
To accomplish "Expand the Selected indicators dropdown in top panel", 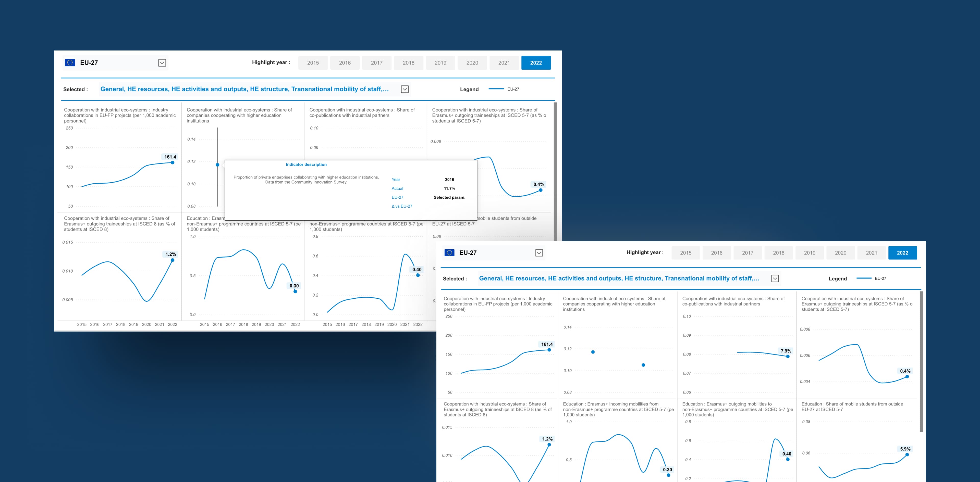I will click(405, 89).
